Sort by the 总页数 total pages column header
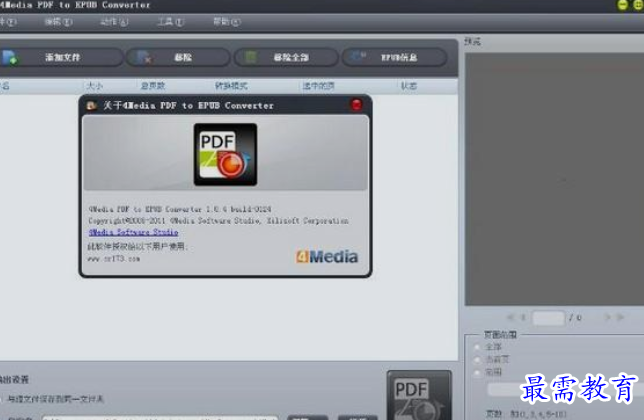The height and width of the screenshot is (420, 644). 153,86
